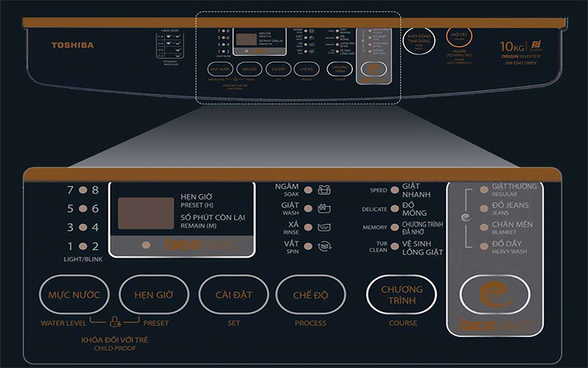
Task: Select the GIẶT NHANH speed indicator light
Action: point(395,190)
